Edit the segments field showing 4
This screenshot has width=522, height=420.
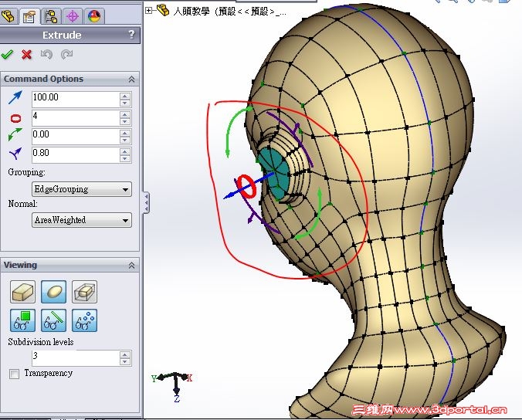point(76,118)
